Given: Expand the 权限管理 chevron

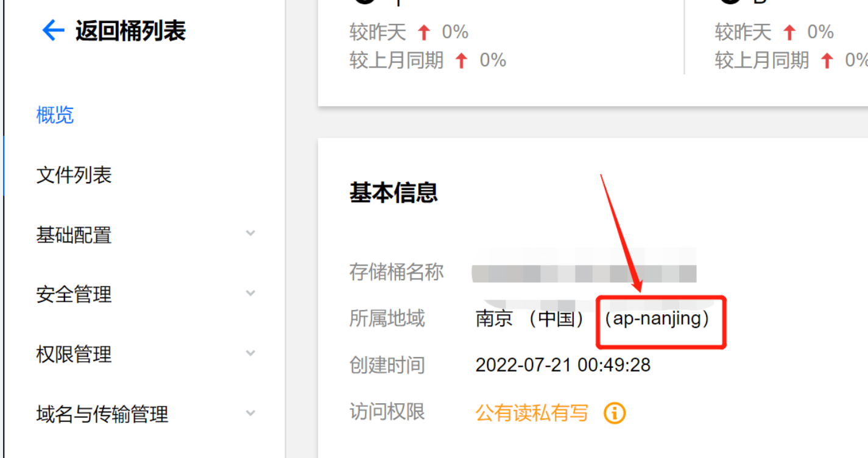Looking at the screenshot, I should [x=250, y=353].
